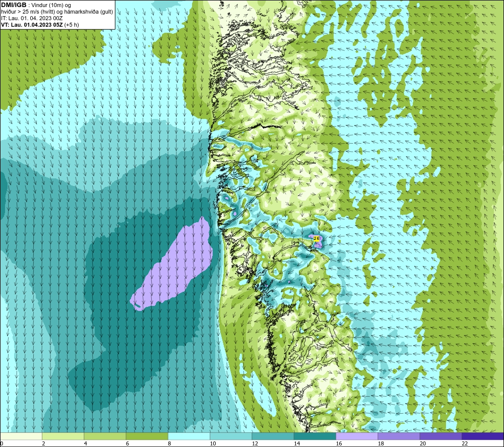Pick the light lavender 16–18 m/s swatch
Screen dimensions: 504x447
tap(357, 436)
